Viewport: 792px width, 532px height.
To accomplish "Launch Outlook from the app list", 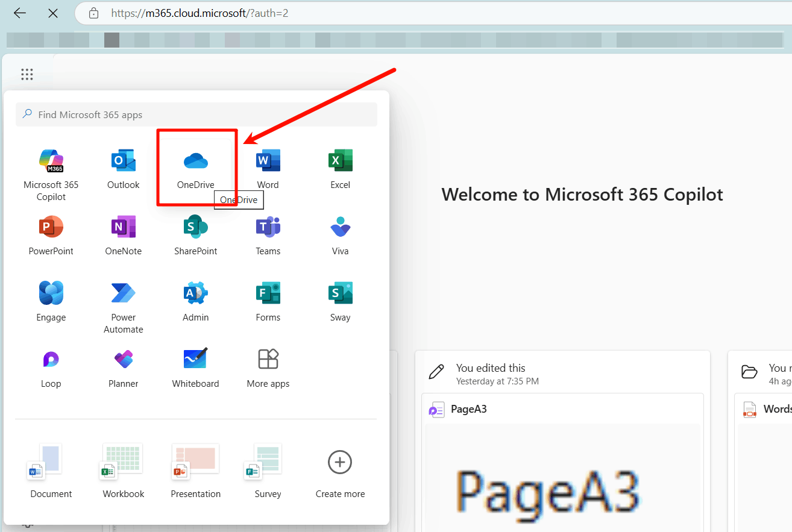I will coord(124,168).
